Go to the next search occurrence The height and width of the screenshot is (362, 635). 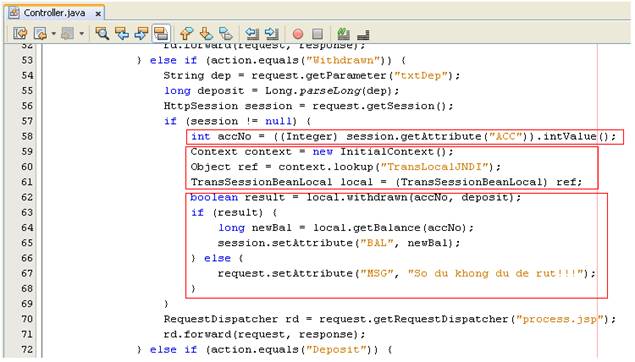[x=141, y=34]
